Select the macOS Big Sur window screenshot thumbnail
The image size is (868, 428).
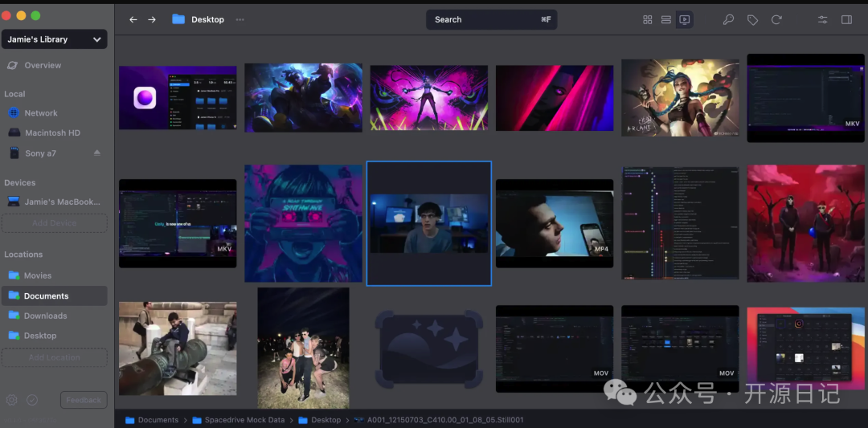[x=805, y=349]
